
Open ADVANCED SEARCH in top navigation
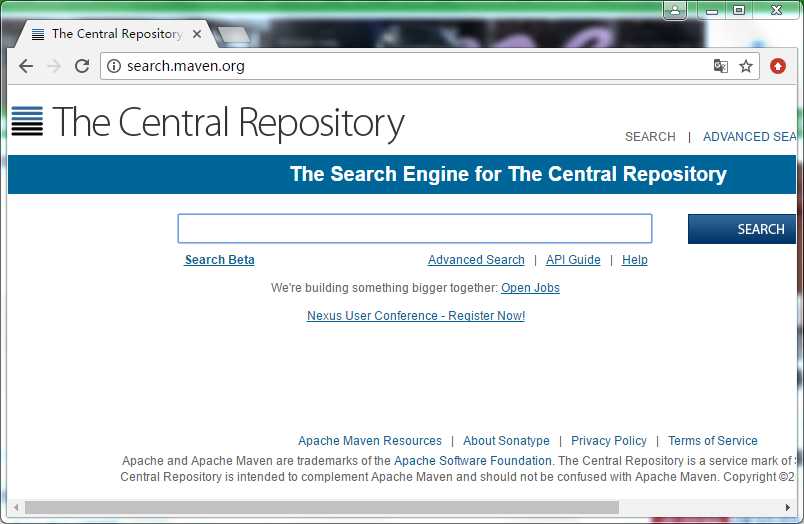pos(750,137)
